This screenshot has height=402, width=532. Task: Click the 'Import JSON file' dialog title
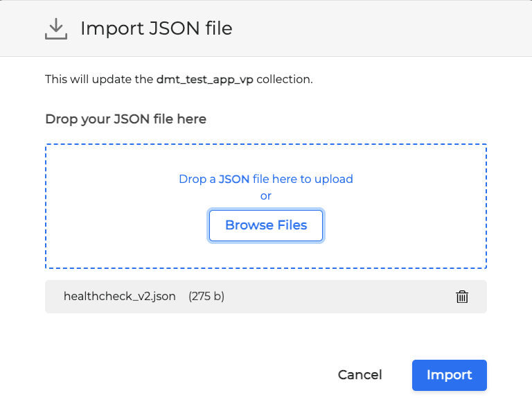156,28
